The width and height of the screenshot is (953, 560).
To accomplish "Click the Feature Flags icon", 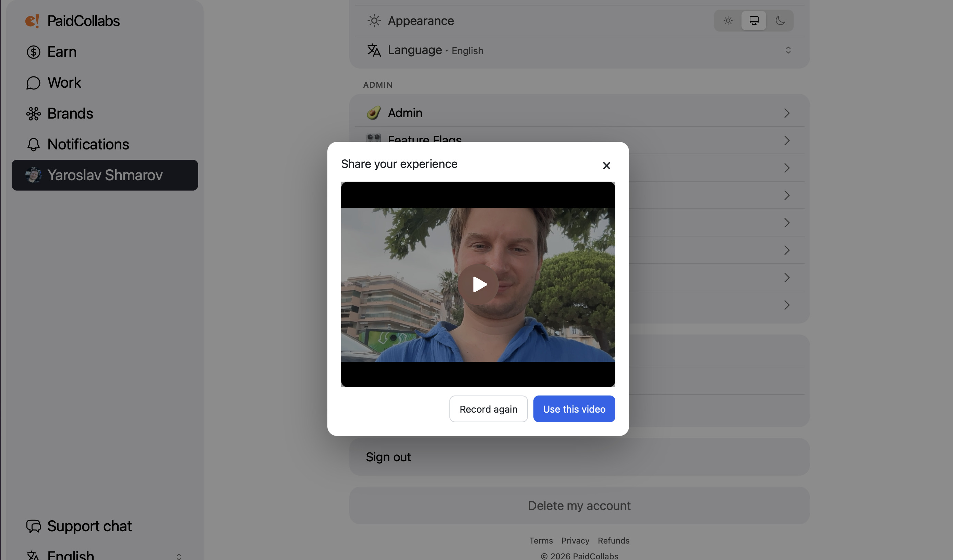I will [x=374, y=138].
